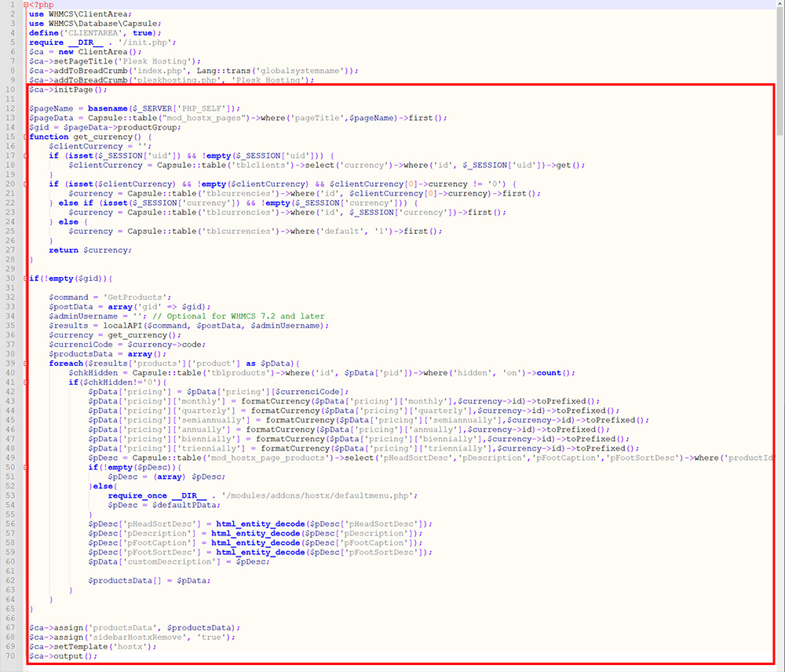Collapse the get_currency function fold marker

click(x=25, y=137)
